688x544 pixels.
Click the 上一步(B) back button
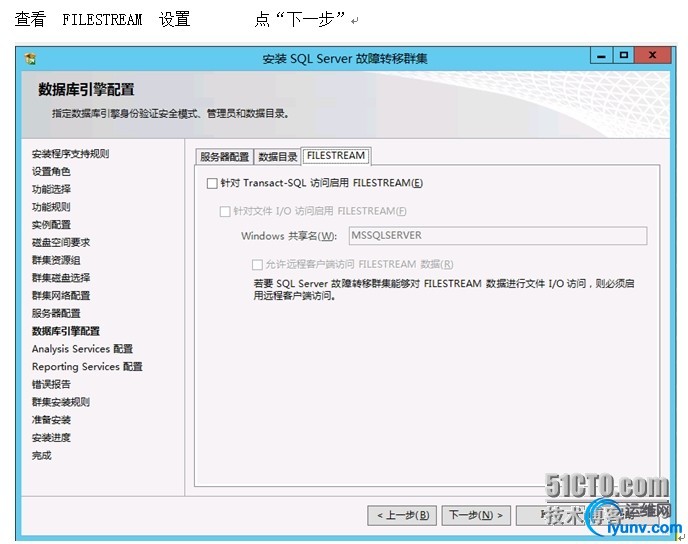tap(402, 515)
